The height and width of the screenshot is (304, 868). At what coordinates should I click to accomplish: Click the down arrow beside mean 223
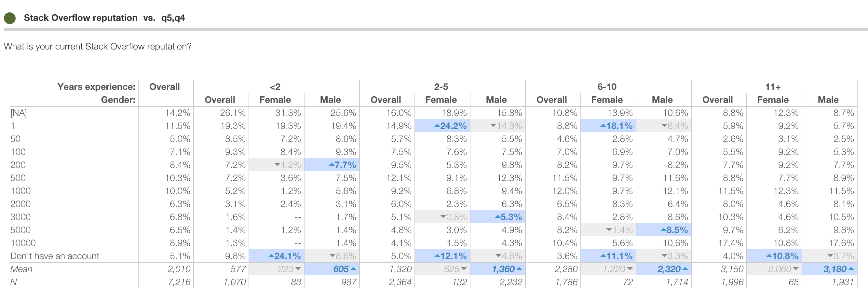pos(298,269)
